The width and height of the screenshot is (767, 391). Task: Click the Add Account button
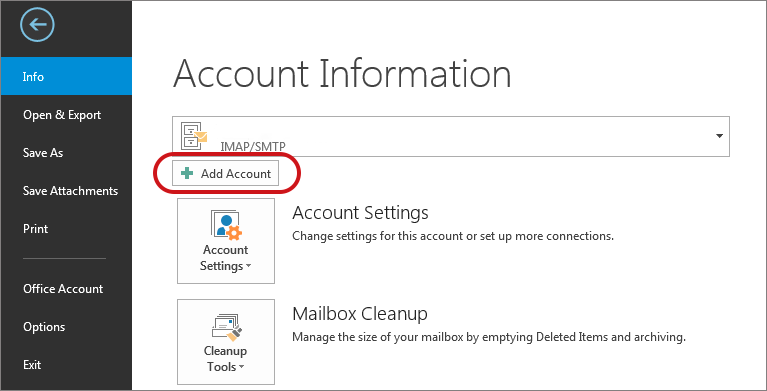pos(226,173)
